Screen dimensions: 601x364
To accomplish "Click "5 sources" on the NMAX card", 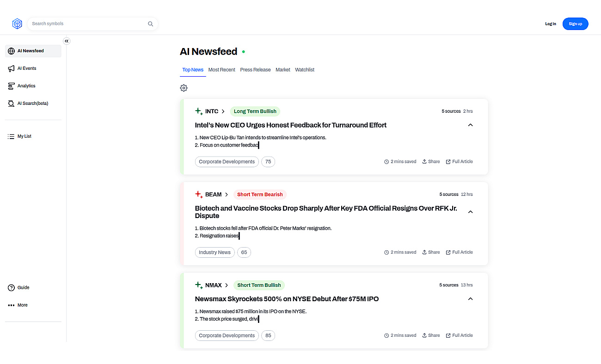I will 449,285.
